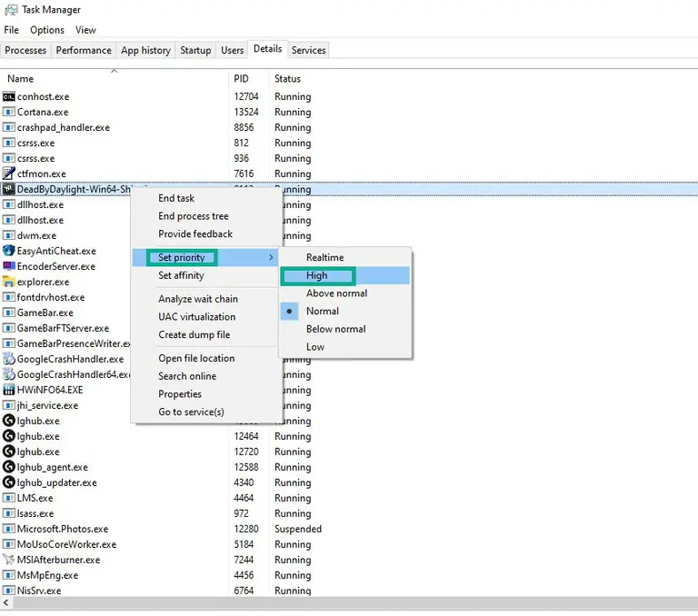Click the Name column sort arrow
Image resolution: width=698 pixels, height=616 pixels.
click(114, 71)
